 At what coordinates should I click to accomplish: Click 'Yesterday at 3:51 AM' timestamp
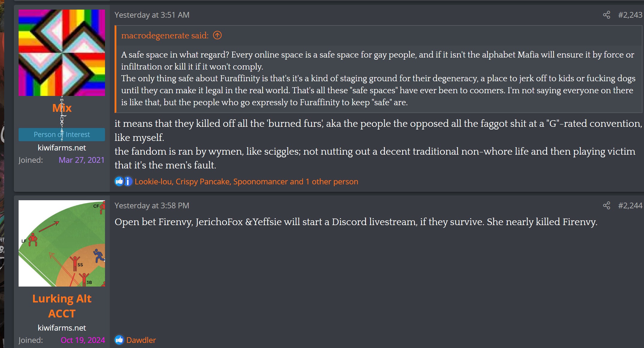tap(152, 15)
